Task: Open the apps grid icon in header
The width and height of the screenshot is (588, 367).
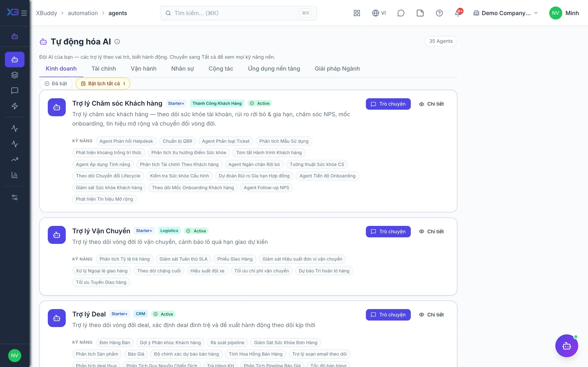Action: point(357,13)
